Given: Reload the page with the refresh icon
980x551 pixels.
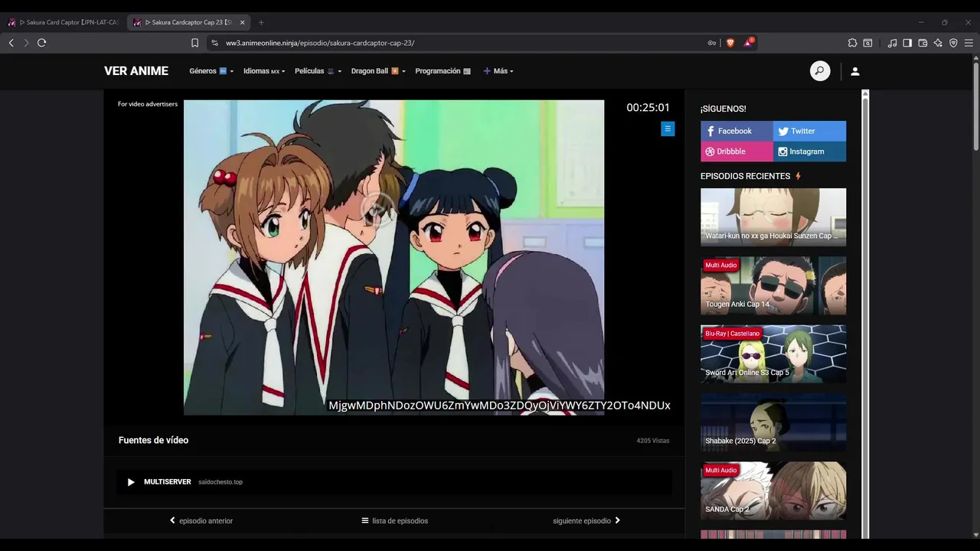Looking at the screenshot, I should [41, 43].
